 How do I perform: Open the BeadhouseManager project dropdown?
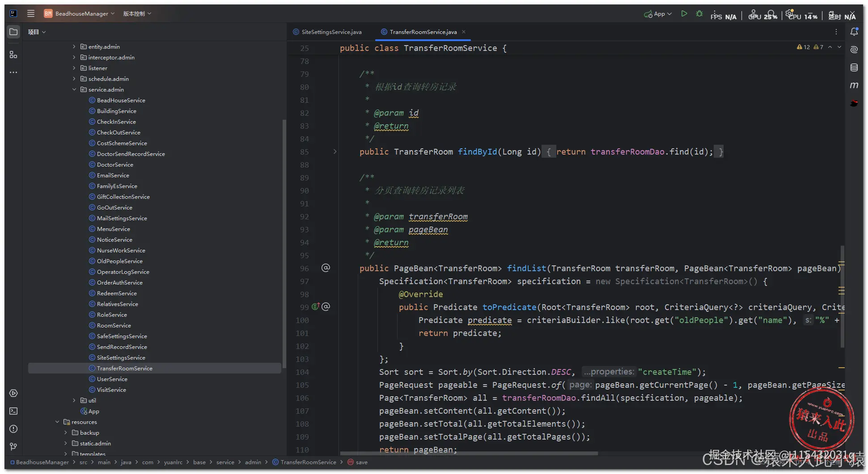80,13
